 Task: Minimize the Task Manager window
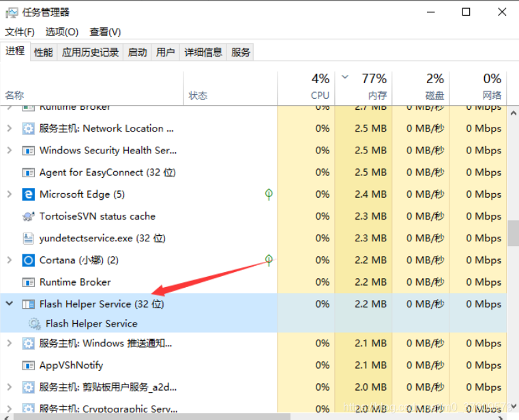click(x=430, y=12)
